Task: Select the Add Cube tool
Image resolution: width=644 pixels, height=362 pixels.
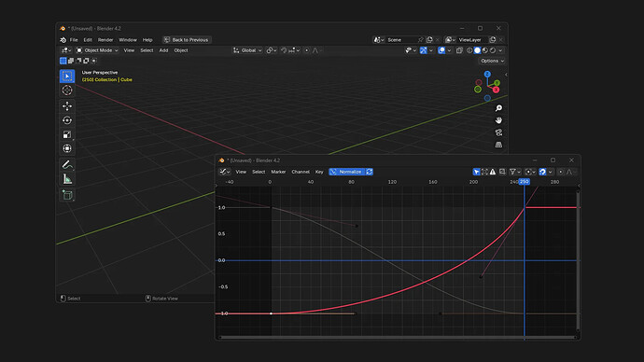Action: pos(67,195)
